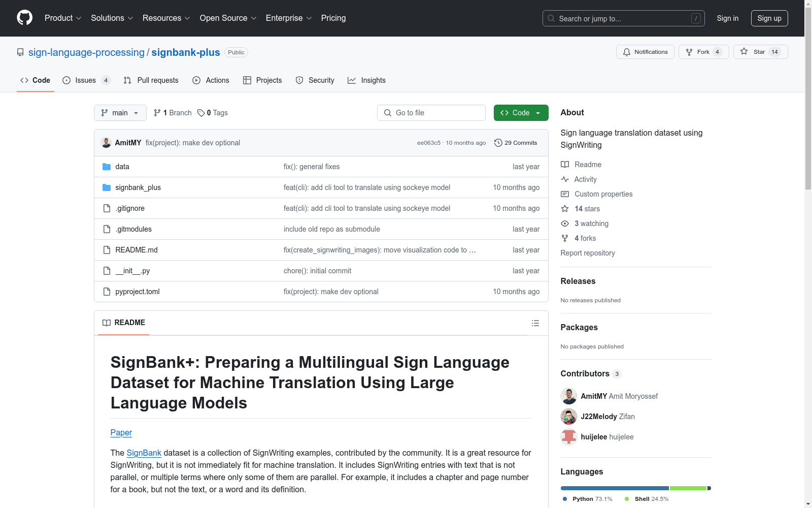The height and width of the screenshot is (508, 812).
Task: Switch to the Projects tab
Action: click(x=262, y=80)
